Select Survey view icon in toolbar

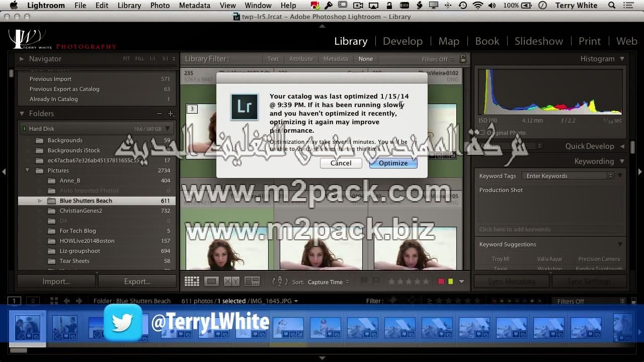coord(252,282)
